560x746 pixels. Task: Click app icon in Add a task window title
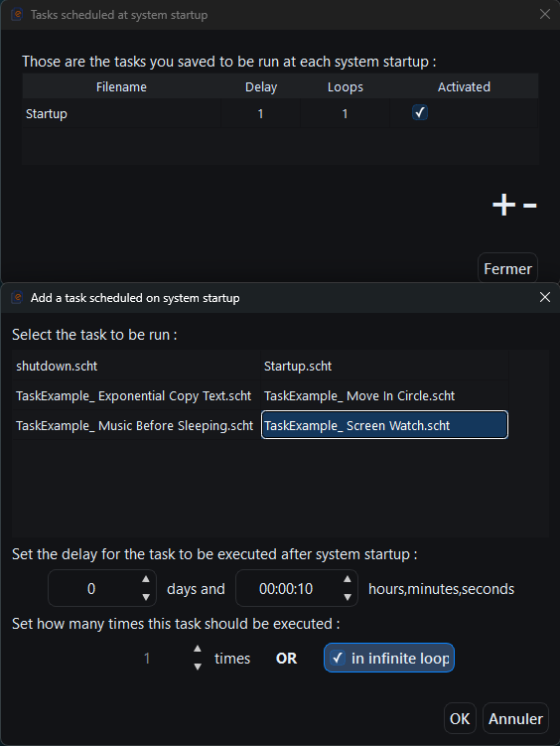coord(17,298)
